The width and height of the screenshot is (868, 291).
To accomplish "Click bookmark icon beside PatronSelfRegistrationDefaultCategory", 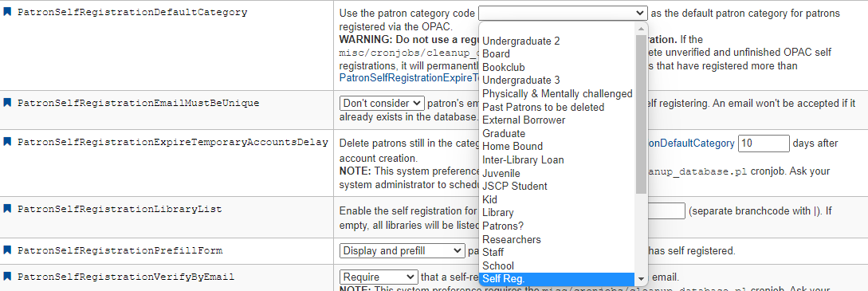I will (x=8, y=12).
